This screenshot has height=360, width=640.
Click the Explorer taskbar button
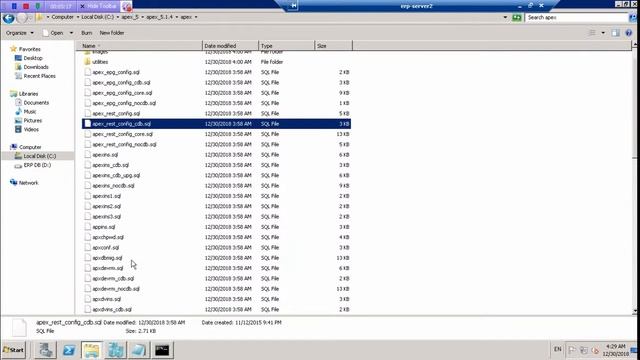click(91, 350)
